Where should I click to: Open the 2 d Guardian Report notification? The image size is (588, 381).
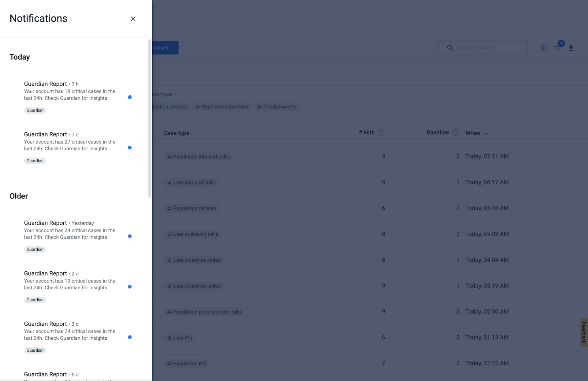[76, 286]
